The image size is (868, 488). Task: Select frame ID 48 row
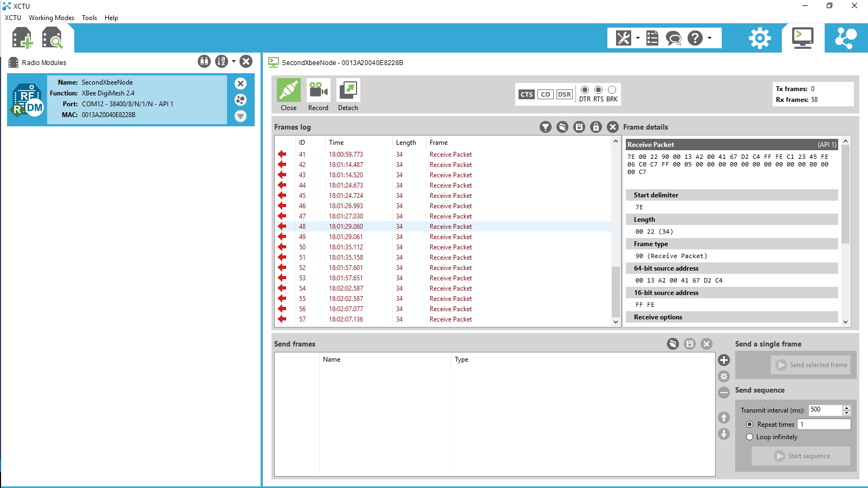coord(443,227)
